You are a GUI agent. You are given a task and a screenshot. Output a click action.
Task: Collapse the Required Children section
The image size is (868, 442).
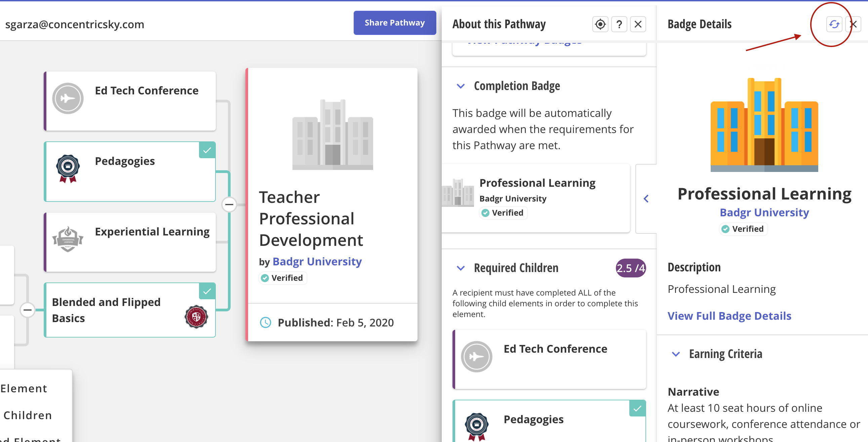pyautogui.click(x=460, y=268)
